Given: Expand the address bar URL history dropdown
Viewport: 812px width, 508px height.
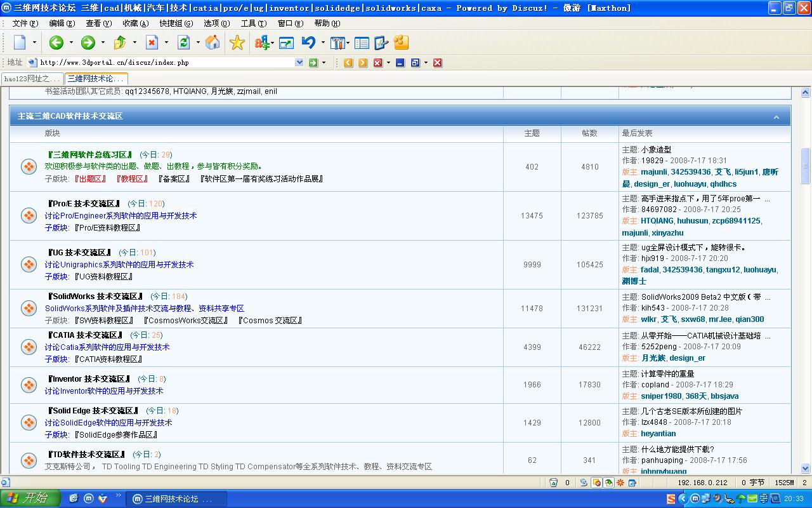Looking at the screenshot, I should pos(299,62).
